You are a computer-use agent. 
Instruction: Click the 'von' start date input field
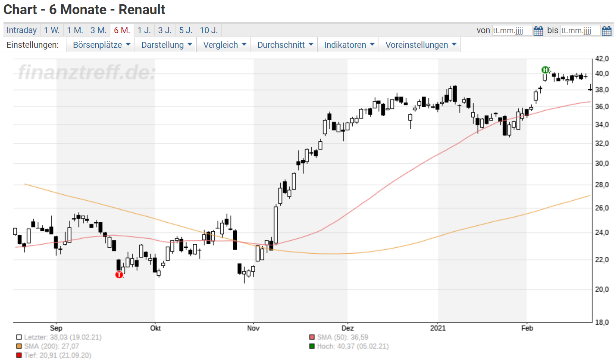[512, 31]
